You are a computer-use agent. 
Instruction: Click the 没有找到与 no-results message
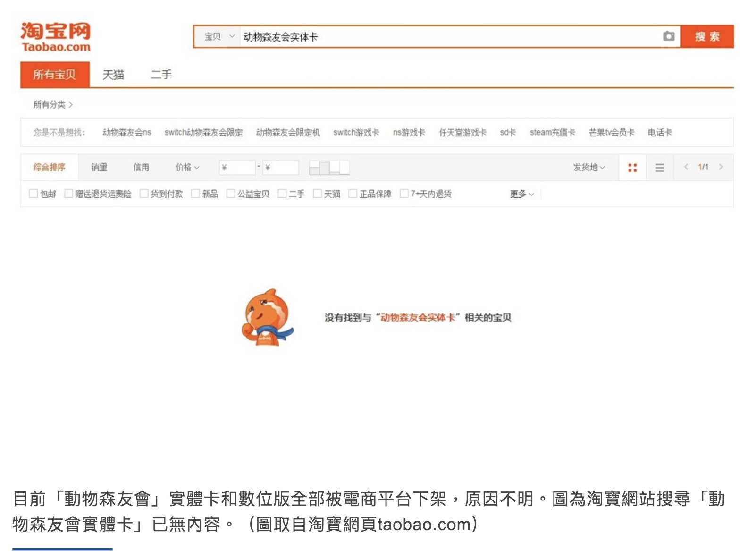click(x=418, y=317)
